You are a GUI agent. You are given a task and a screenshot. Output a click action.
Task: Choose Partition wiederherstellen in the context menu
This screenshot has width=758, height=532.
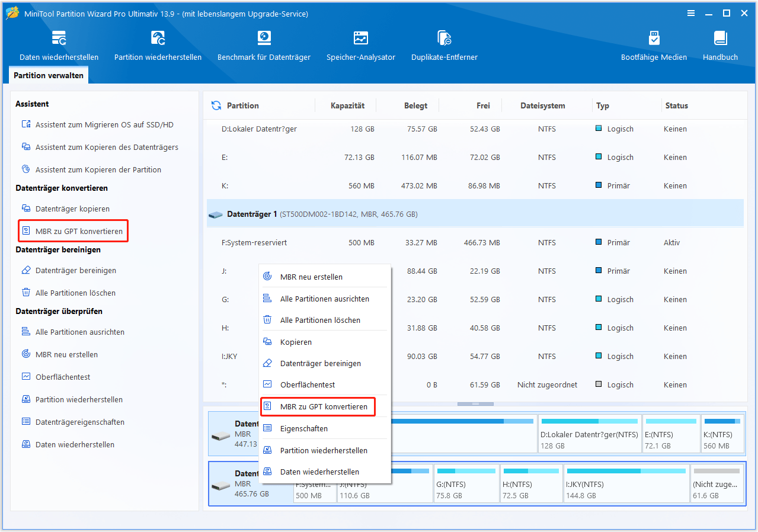coord(325,451)
